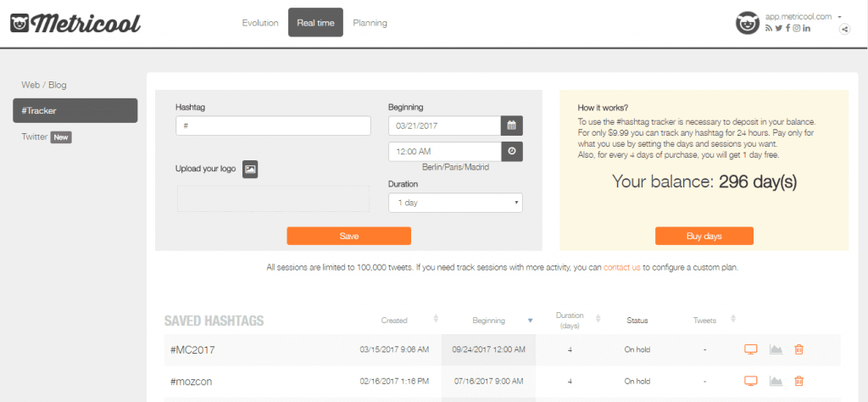Screen dimensions: 868x402
Task: Click the share icon in header
Action: tap(844, 30)
